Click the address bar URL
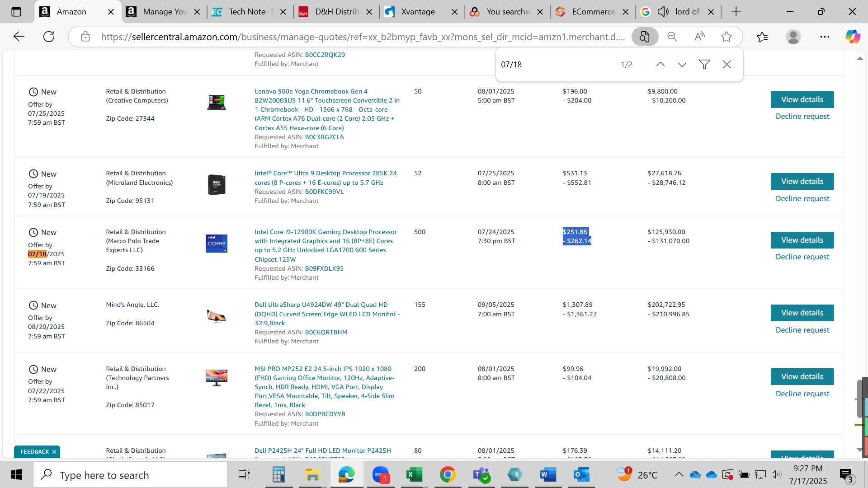 [x=363, y=37]
